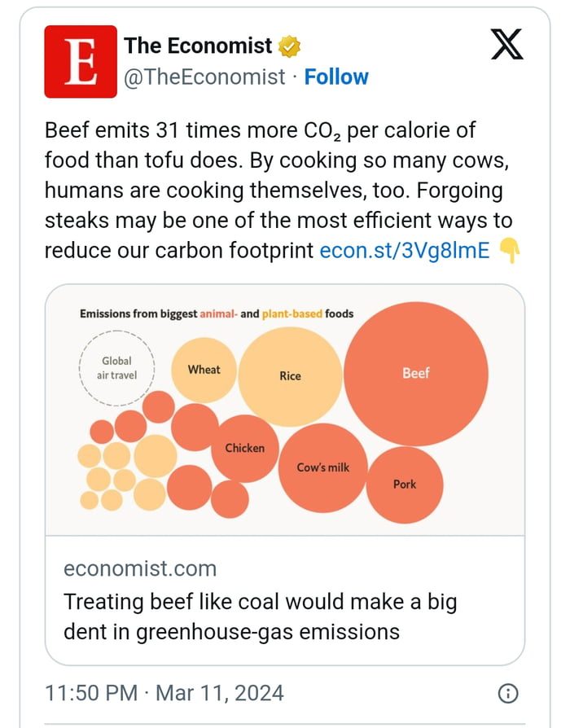Click The Economist profile avatar
This screenshot has height=728, width=570.
(x=79, y=59)
